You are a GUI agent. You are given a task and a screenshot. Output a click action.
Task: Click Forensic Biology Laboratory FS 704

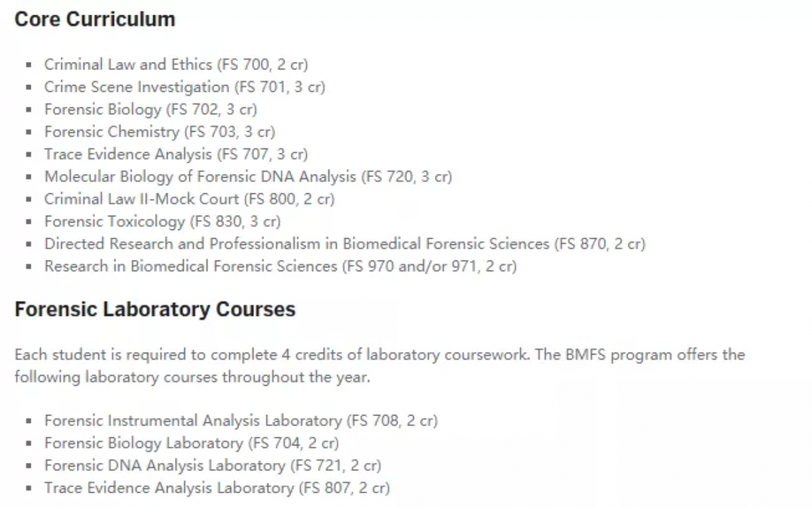click(x=191, y=443)
